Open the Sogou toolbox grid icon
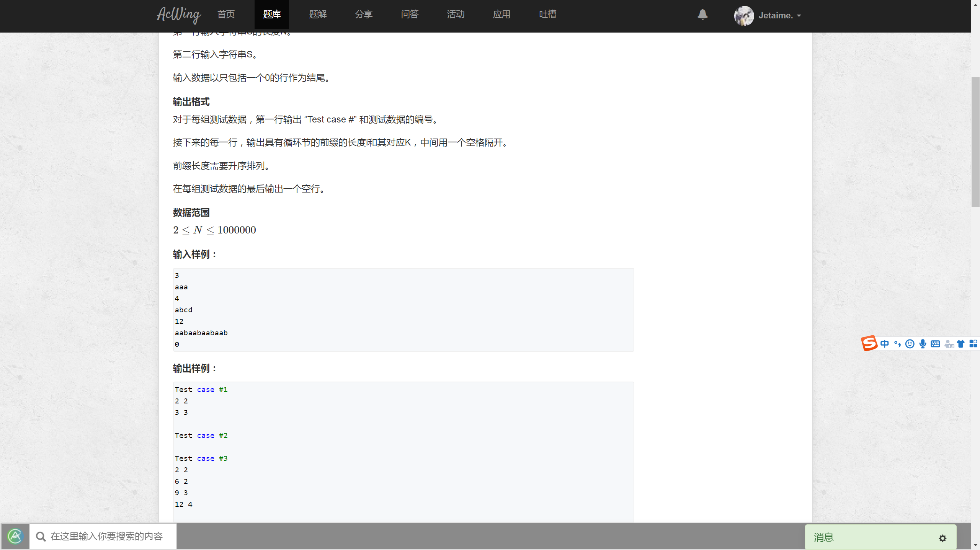Image resolution: width=980 pixels, height=550 pixels. coord(973,344)
